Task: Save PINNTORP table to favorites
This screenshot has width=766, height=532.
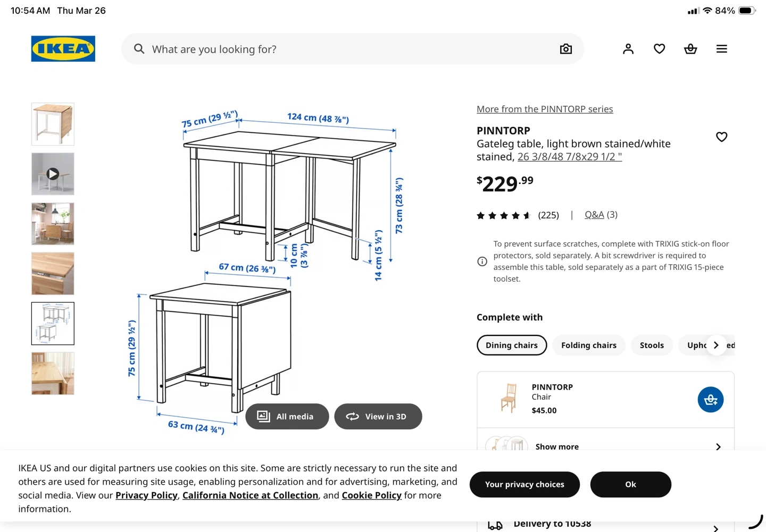Action: pyautogui.click(x=721, y=137)
